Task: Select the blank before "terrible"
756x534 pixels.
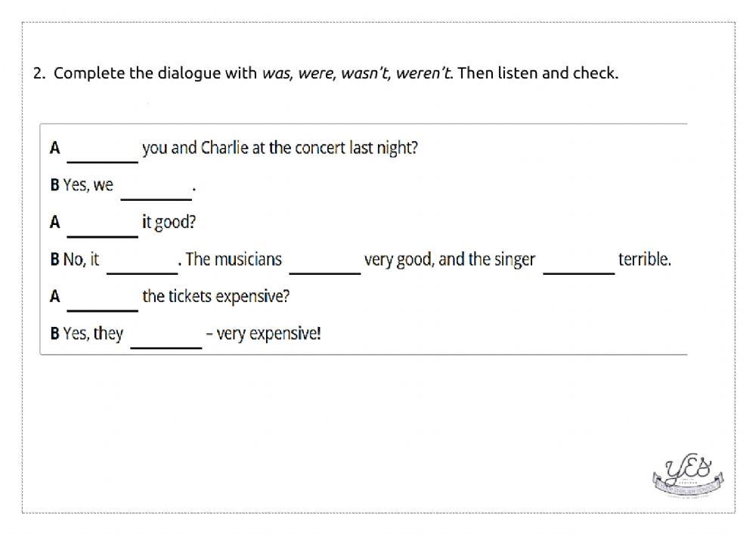Action: (x=578, y=263)
